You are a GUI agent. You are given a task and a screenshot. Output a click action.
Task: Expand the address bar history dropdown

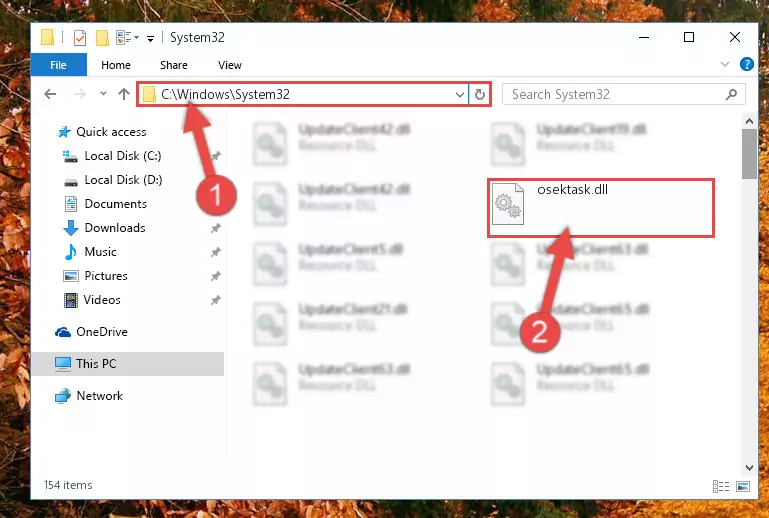coord(460,94)
